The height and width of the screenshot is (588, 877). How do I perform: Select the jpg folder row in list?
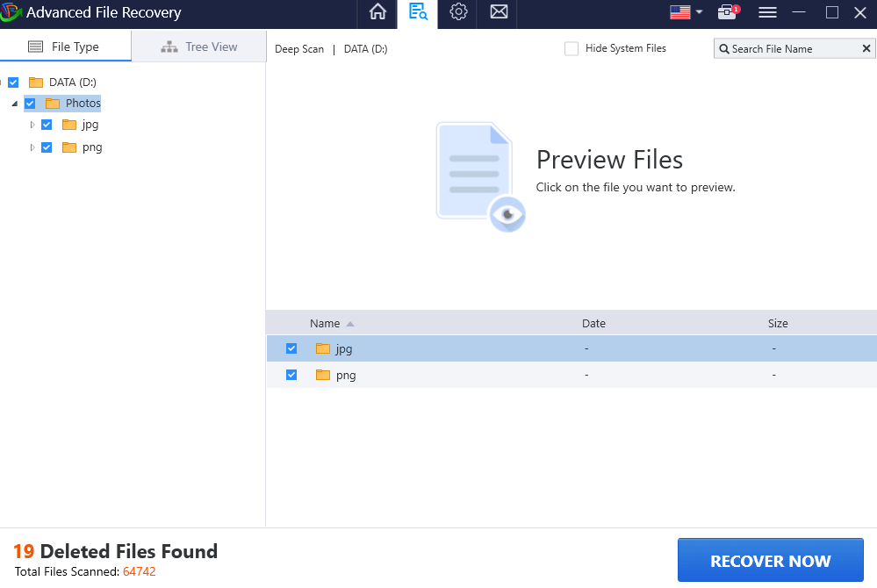click(x=571, y=348)
